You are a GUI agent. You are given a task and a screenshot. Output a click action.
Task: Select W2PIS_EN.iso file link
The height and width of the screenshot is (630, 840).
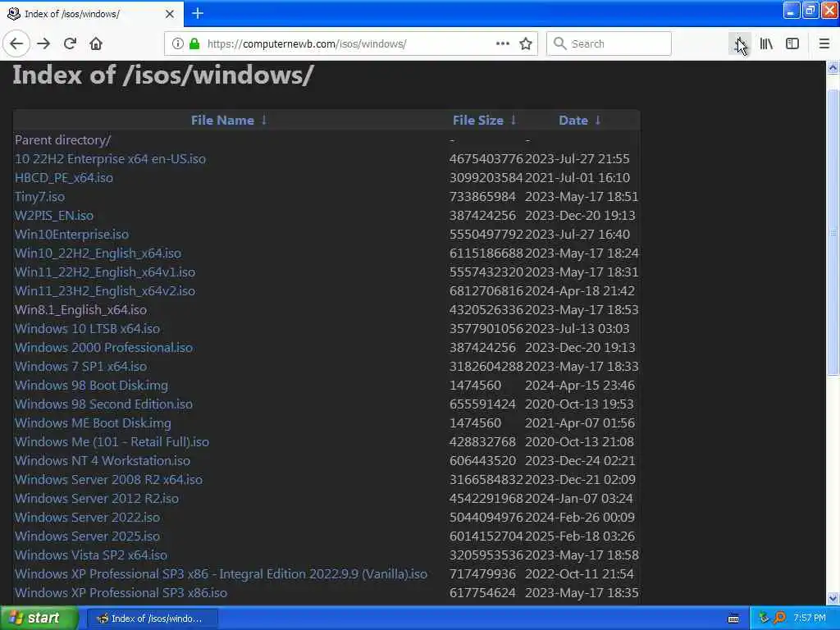pos(54,216)
